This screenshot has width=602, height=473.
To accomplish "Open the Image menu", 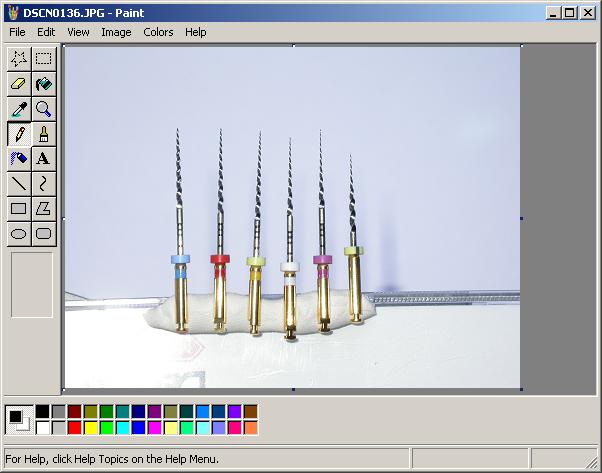I will [x=116, y=32].
